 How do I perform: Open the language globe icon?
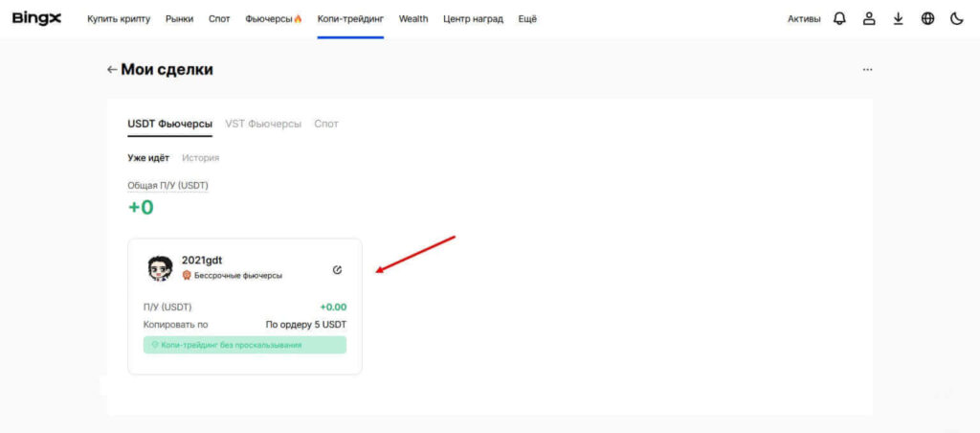[x=927, y=18]
